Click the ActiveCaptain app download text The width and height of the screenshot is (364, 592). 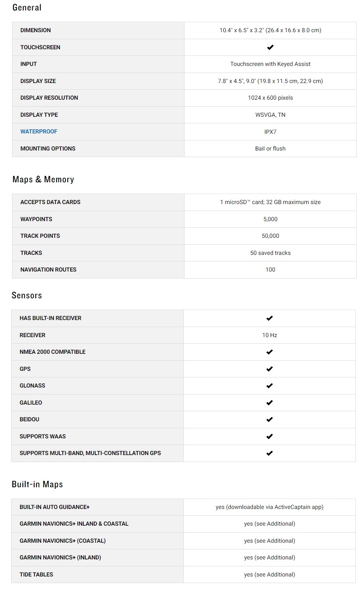[269, 507]
